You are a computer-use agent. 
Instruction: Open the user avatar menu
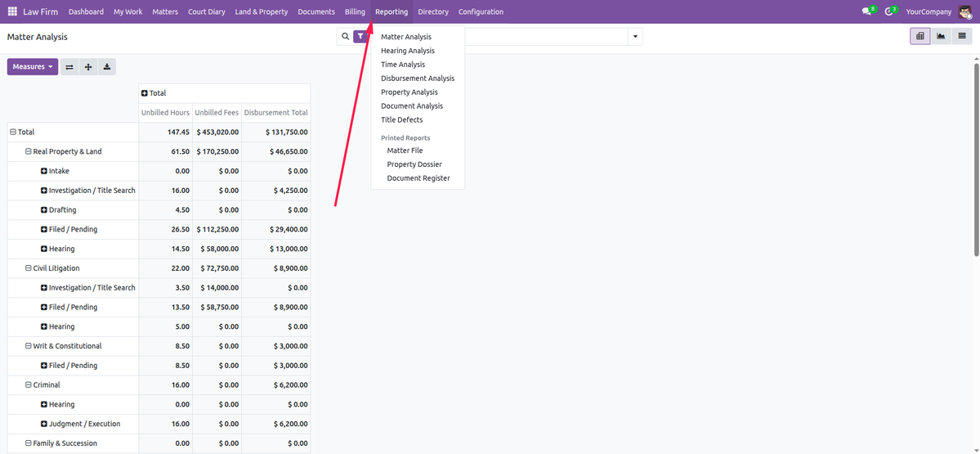965,12
